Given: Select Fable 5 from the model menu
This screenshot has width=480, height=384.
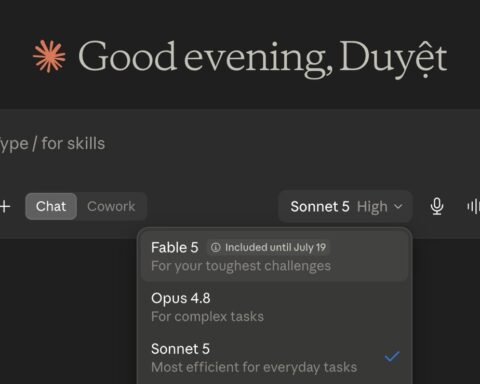Looking at the screenshot, I should point(275,256).
